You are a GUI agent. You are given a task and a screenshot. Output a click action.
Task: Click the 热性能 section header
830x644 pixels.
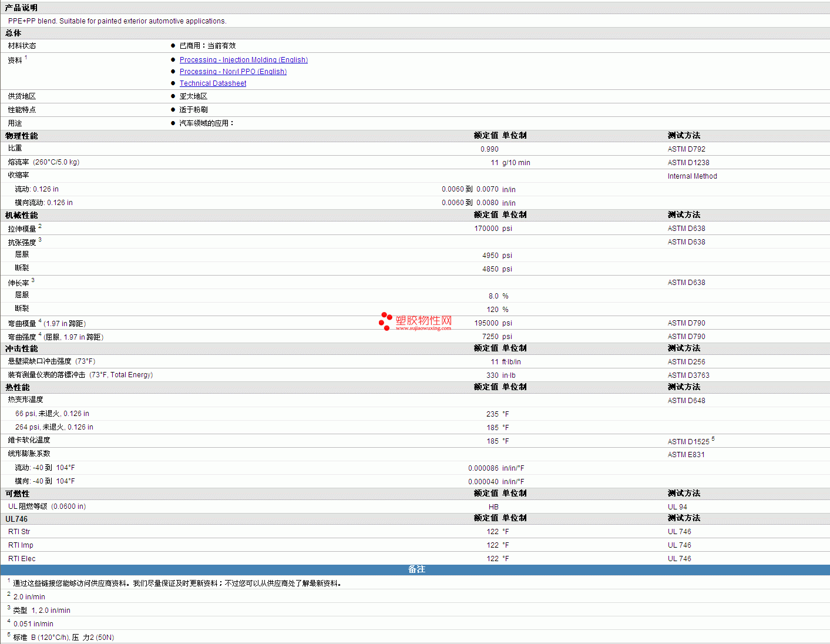pos(17,387)
